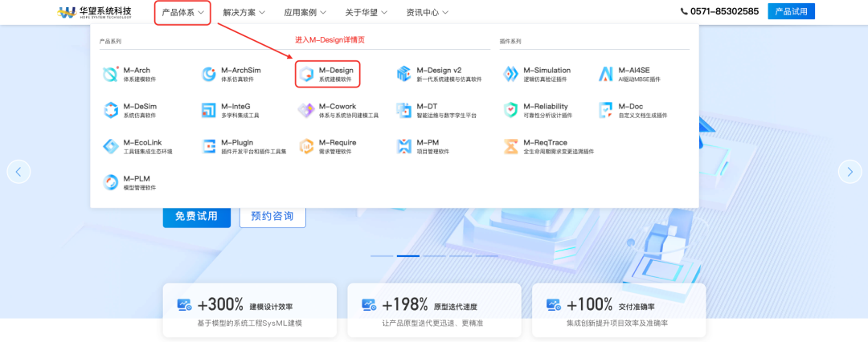Screen dimensions: 868x342
Task: Open the M-ArchSim product icon
Action: click(209, 74)
